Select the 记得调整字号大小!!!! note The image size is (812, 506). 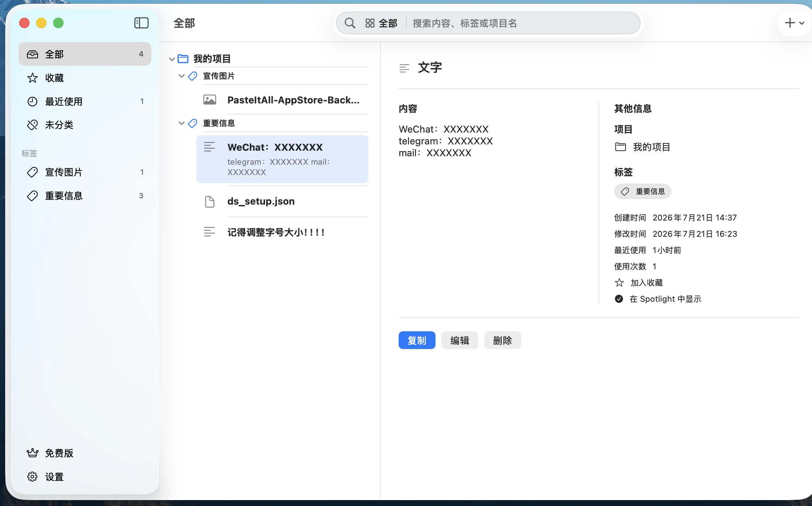click(x=282, y=232)
